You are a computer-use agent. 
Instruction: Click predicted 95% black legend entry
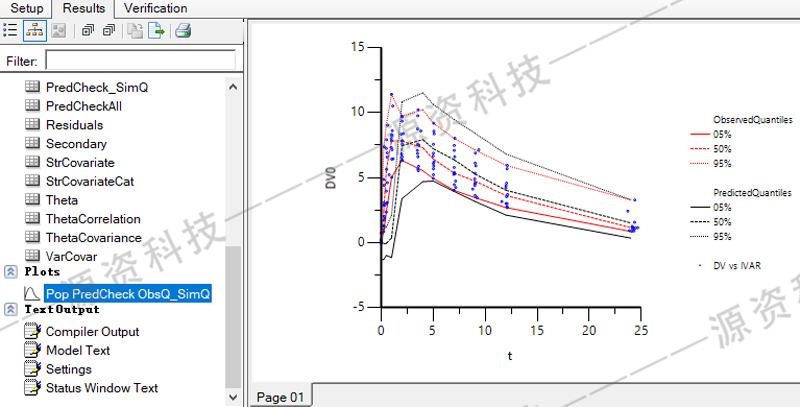point(711,237)
